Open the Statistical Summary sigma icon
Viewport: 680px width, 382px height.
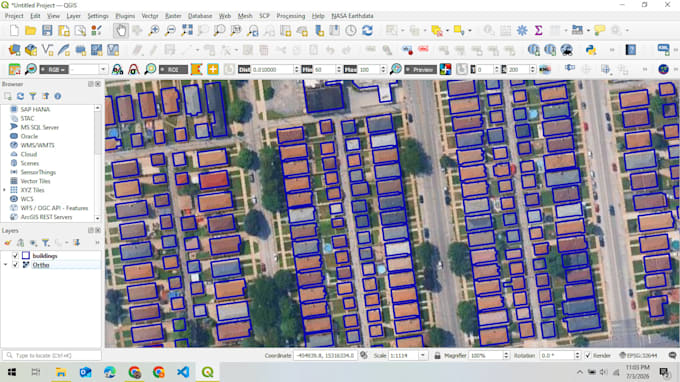538,30
